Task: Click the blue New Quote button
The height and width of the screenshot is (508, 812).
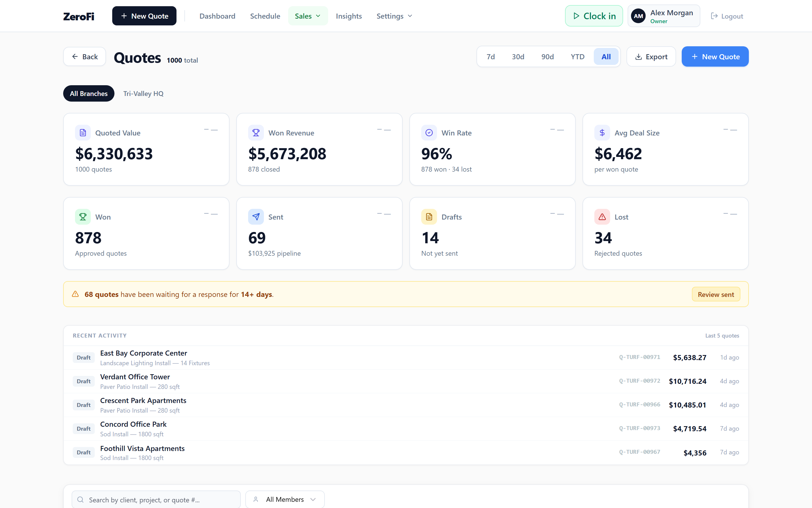Action: point(715,56)
